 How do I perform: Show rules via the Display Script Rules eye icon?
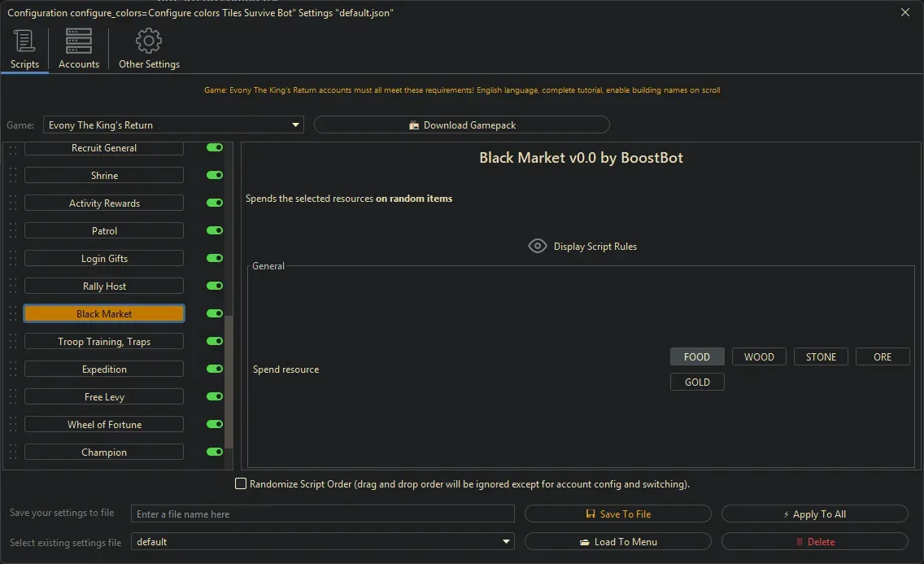click(537, 245)
